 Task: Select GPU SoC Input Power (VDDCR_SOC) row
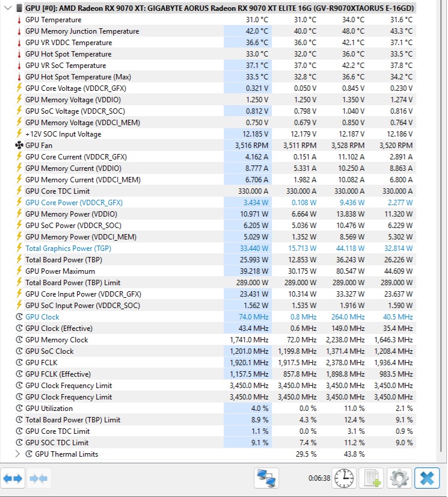[215, 305]
